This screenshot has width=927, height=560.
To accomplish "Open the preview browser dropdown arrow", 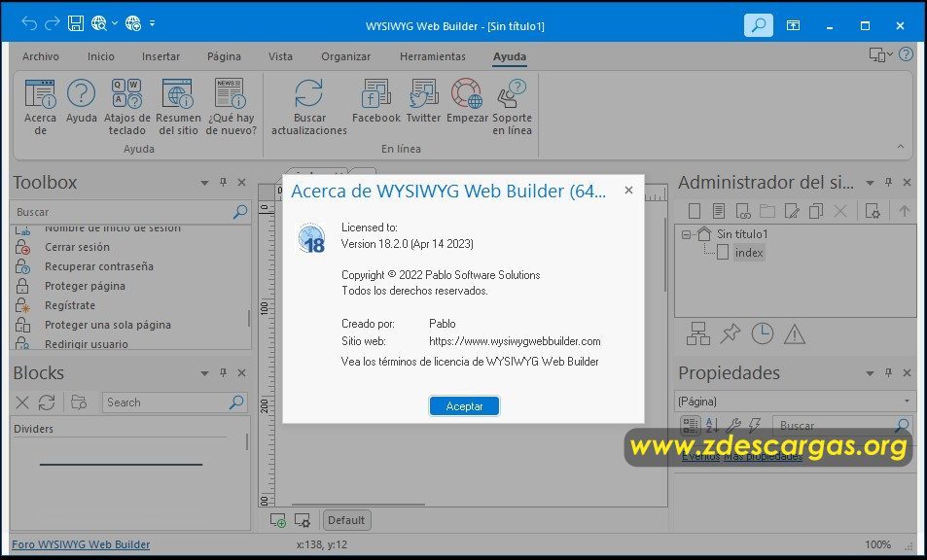I will pos(115,23).
